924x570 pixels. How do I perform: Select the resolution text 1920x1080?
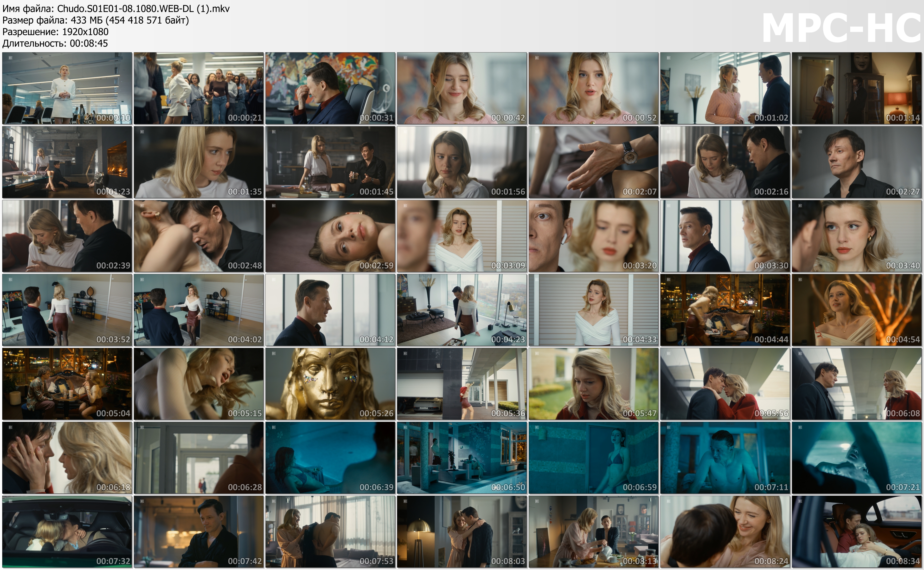click(x=85, y=32)
